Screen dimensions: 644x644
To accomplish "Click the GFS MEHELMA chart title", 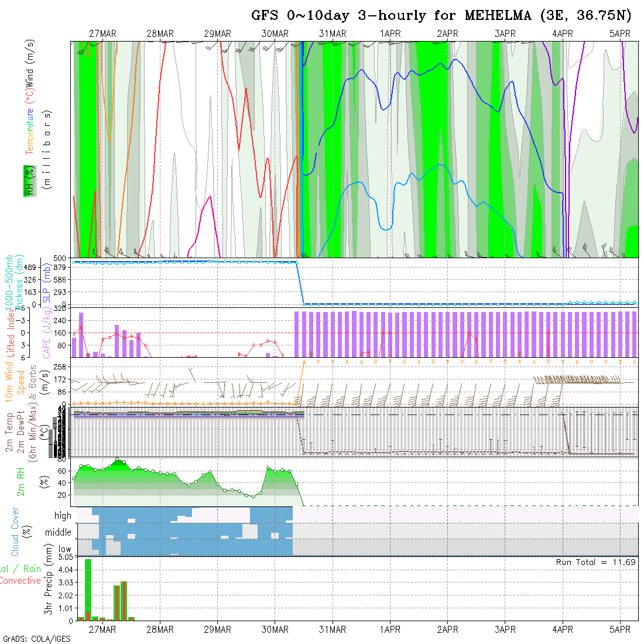I will point(443,16).
